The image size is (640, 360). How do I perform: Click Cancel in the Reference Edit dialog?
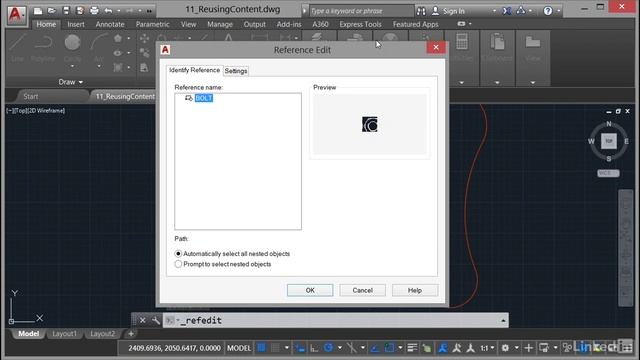click(x=362, y=290)
